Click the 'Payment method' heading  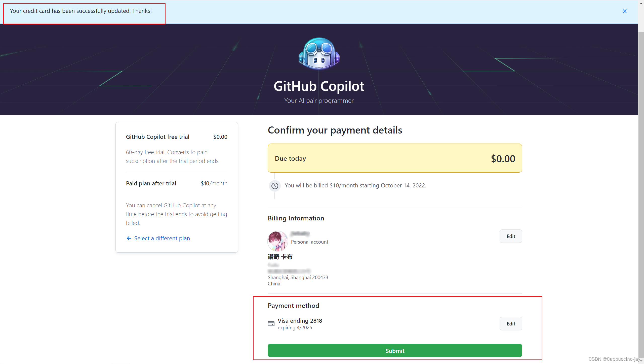(x=293, y=306)
